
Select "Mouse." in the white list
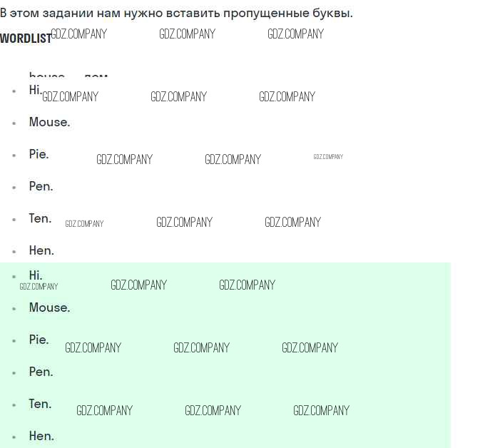[x=49, y=122]
